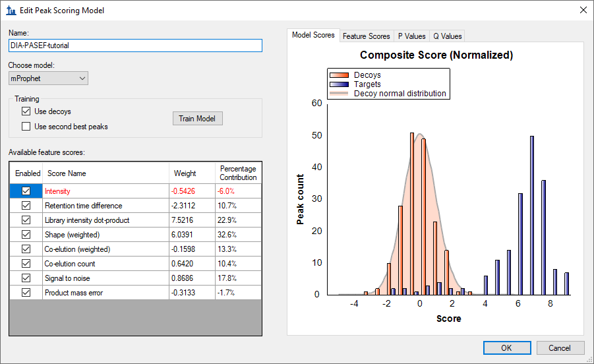
Task: Toggle Signal to noise checkbox
Action: [26, 278]
